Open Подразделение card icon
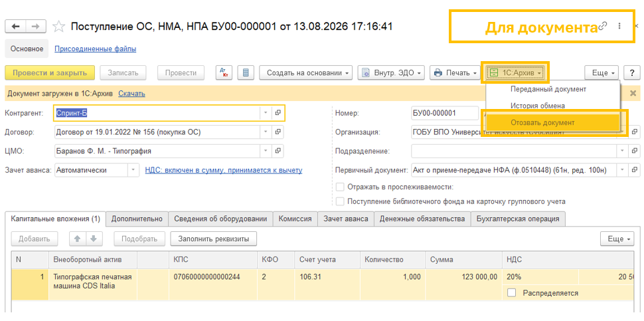The image size is (644, 321). (x=635, y=151)
